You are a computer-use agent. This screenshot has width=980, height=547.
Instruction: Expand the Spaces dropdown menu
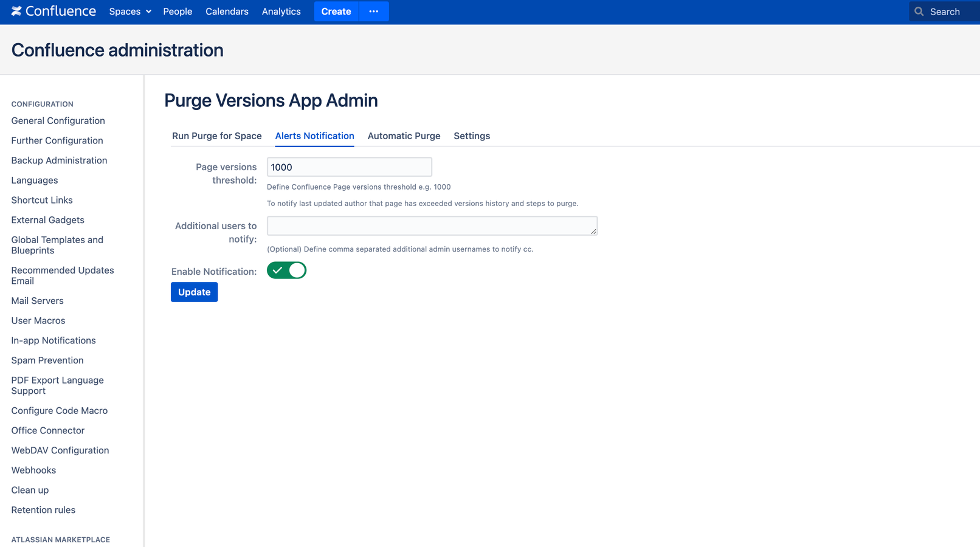(x=130, y=12)
